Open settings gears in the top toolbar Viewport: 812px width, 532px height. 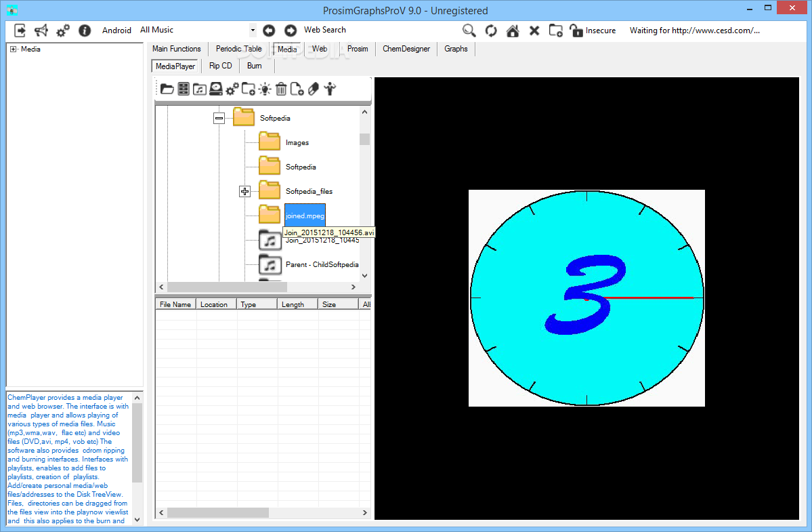(63, 30)
